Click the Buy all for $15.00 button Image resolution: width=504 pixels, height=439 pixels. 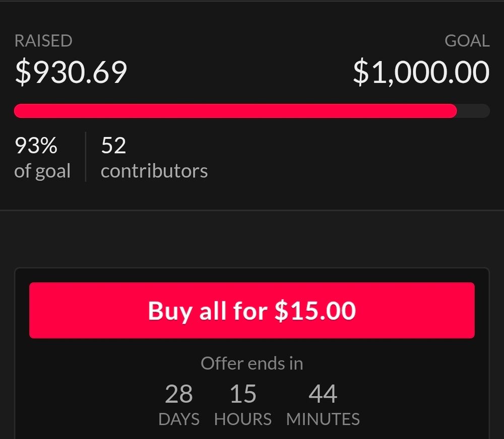pos(251,310)
